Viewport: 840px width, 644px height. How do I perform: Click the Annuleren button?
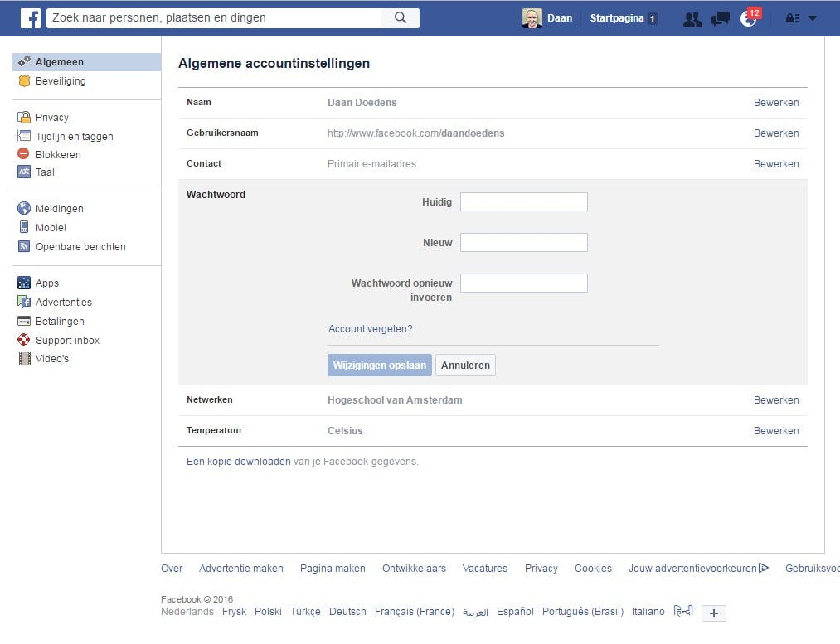(465, 365)
